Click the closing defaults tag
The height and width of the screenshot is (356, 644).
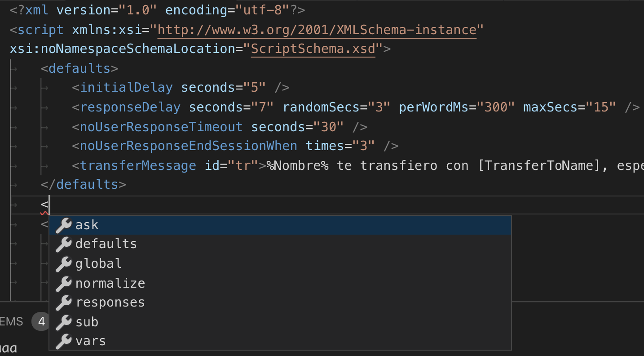pyautogui.click(x=83, y=184)
